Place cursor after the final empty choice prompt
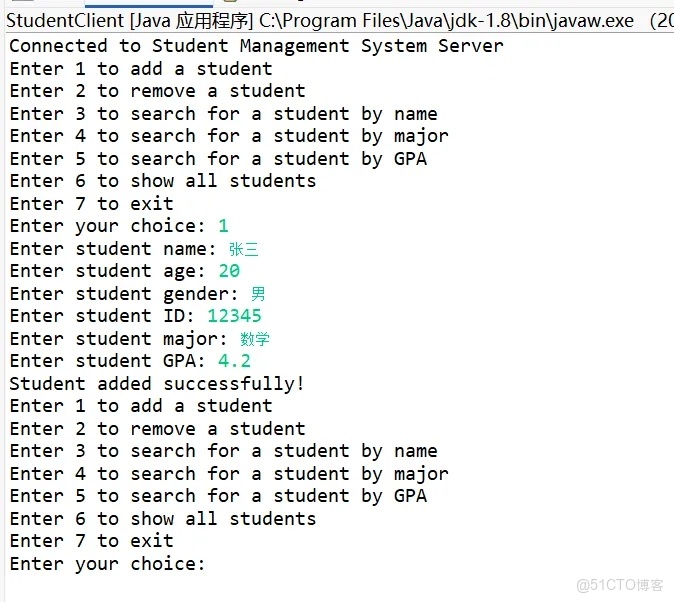674x602 pixels. point(212,564)
